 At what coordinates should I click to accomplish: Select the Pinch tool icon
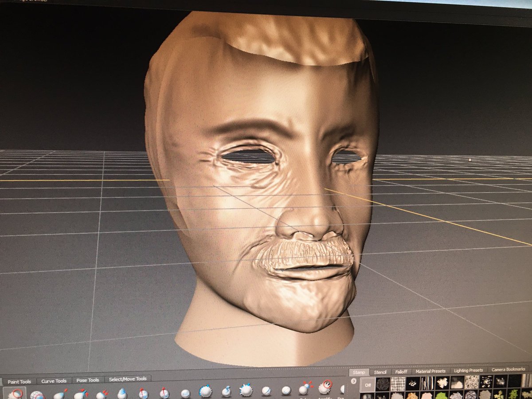pos(80,394)
